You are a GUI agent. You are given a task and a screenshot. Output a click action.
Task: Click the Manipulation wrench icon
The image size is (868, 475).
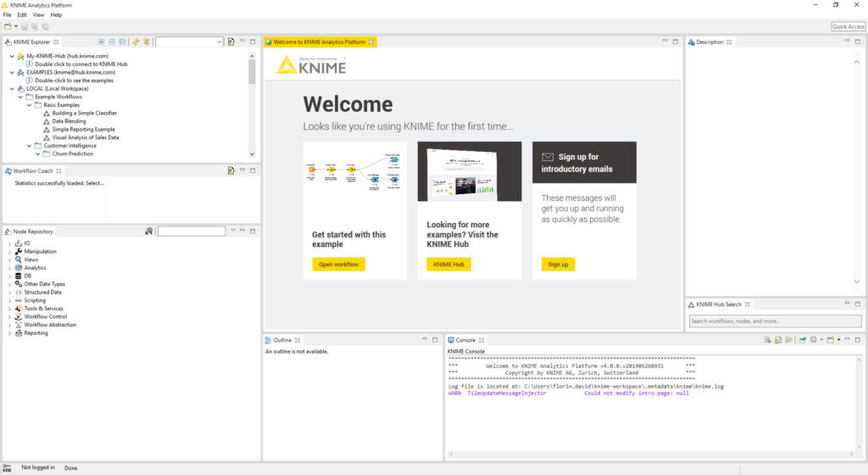click(x=19, y=251)
